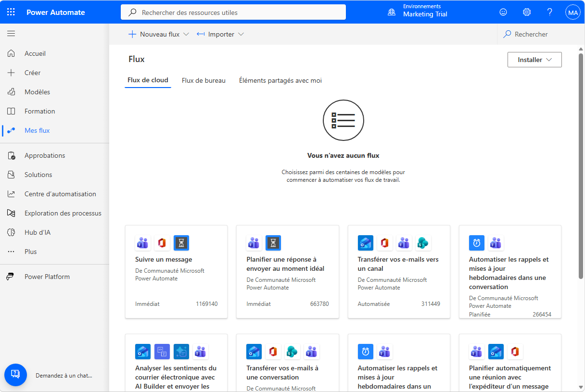Switch to the Flux de cloud tab

[148, 80]
